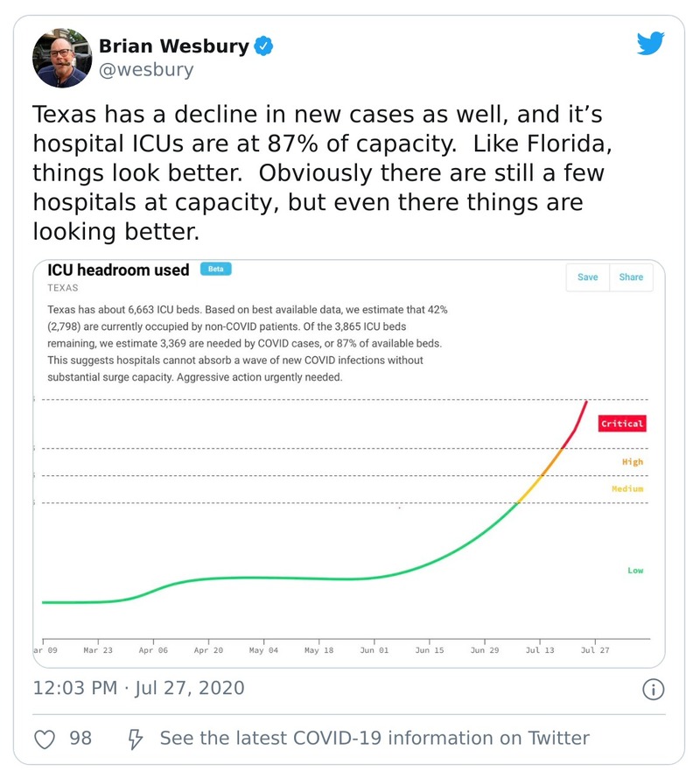
Task: Click the 98 likes count
Action: [80, 739]
